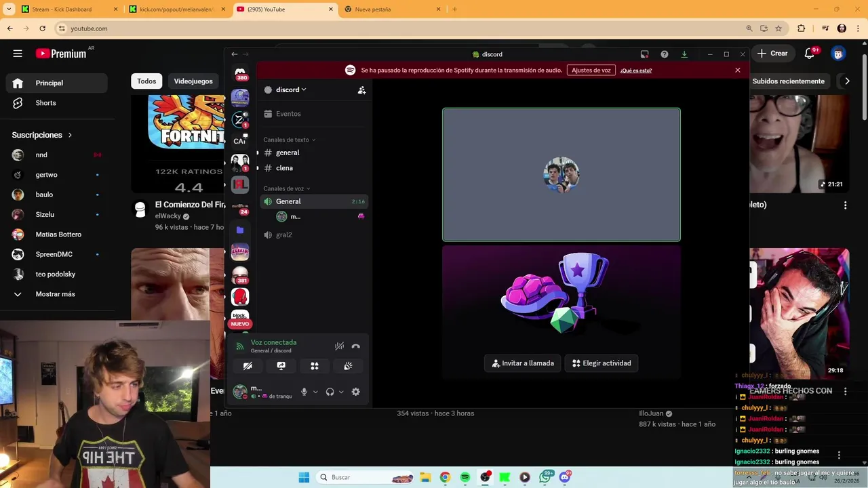The height and width of the screenshot is (488, 868).
Task: Toggle camera in Discord voice panel
Action: point(248,366)
